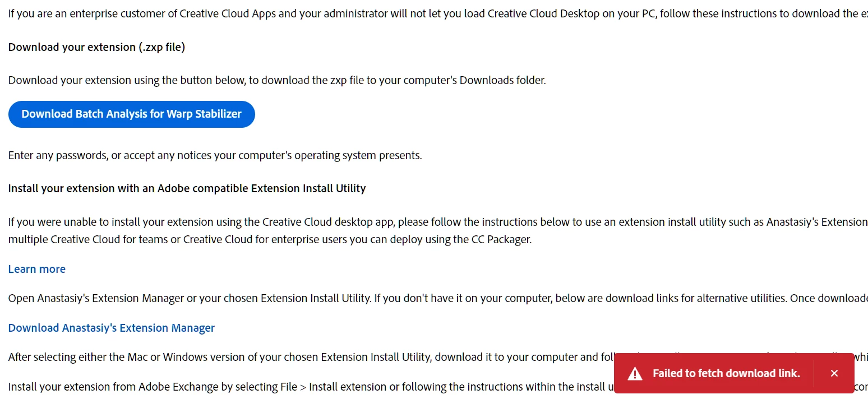Image resolution: width=868 pixels, height=399 pixels.
Task: Click paragraph starting 'If you are an enterprise customer'
Action: click(438, 13)
